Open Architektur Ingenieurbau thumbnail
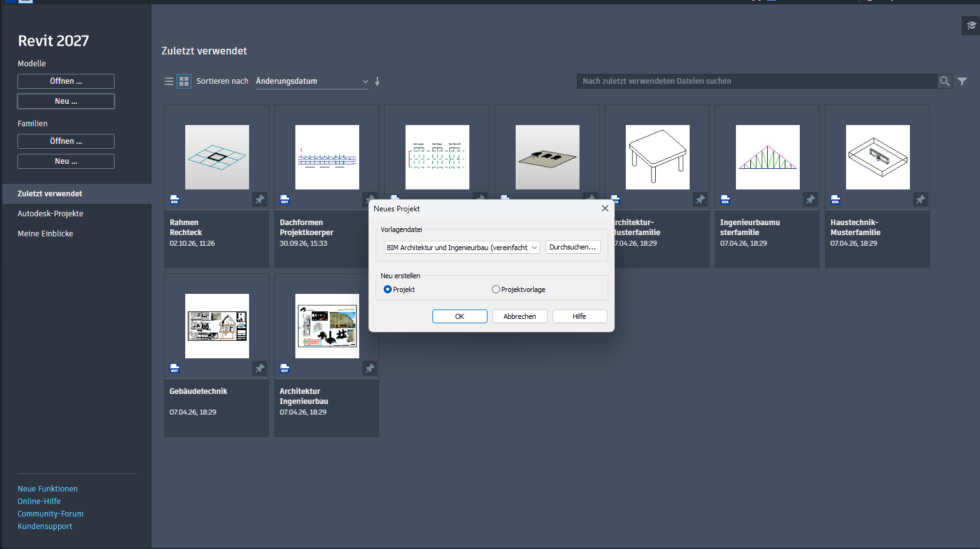980x549 pixels. (x=327, y=326)
